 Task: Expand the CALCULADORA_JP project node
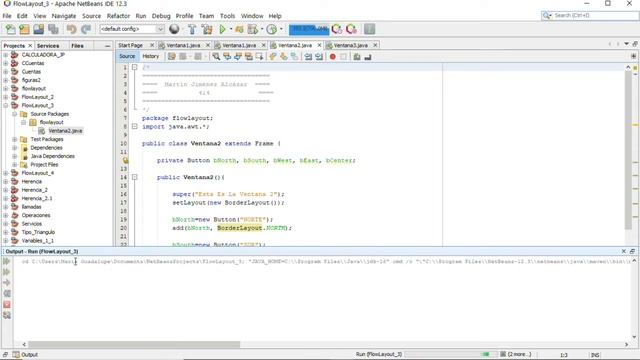point(6,55)
